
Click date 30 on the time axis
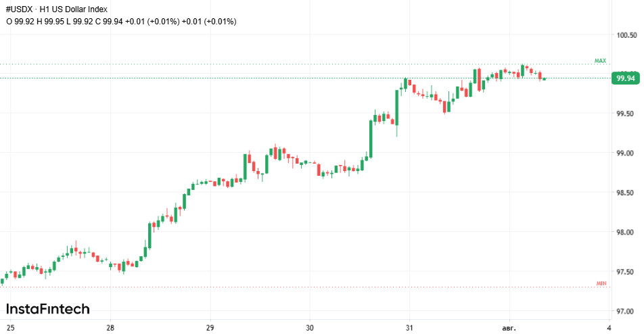click(310, 328)
